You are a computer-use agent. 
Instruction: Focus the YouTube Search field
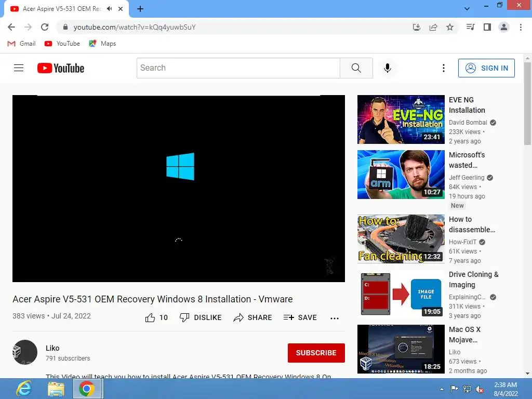click(x=238, y=68)
